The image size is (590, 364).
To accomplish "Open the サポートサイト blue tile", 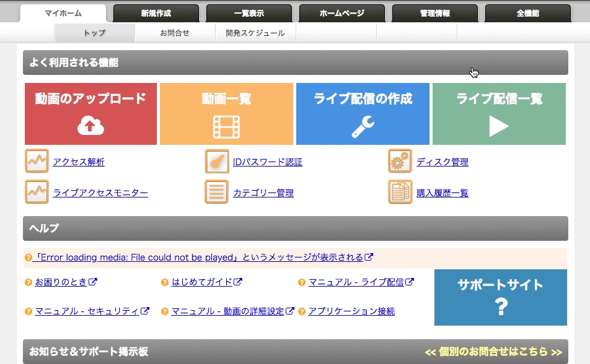I will click(500, 297).
